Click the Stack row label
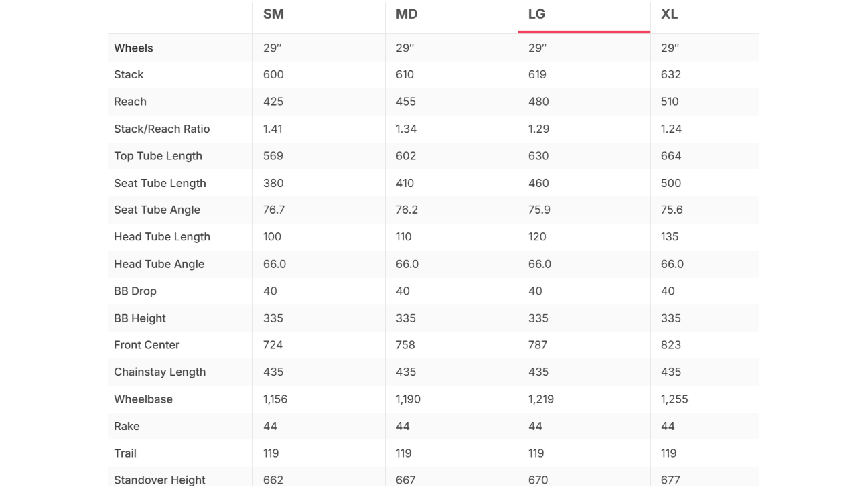 tap(129, 74)
